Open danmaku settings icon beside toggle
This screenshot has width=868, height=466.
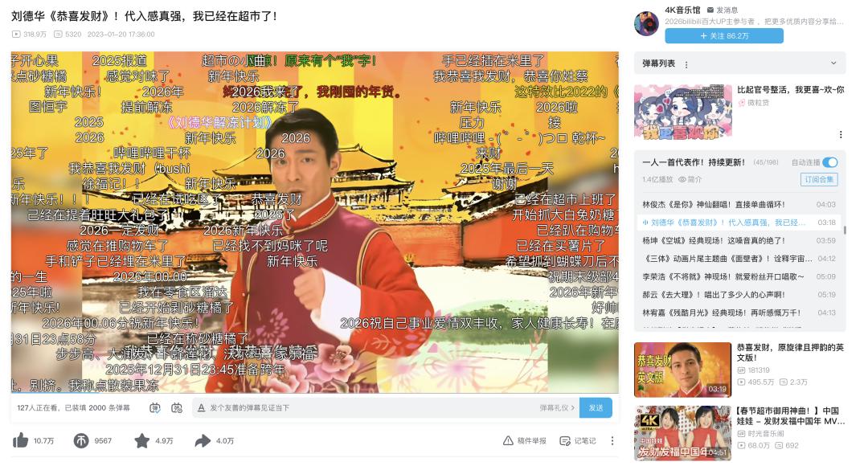pos(177,408)
